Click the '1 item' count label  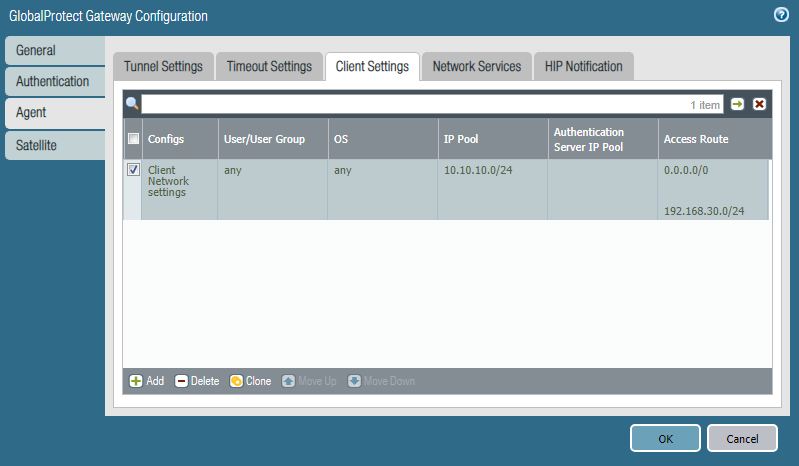(705, 105)
